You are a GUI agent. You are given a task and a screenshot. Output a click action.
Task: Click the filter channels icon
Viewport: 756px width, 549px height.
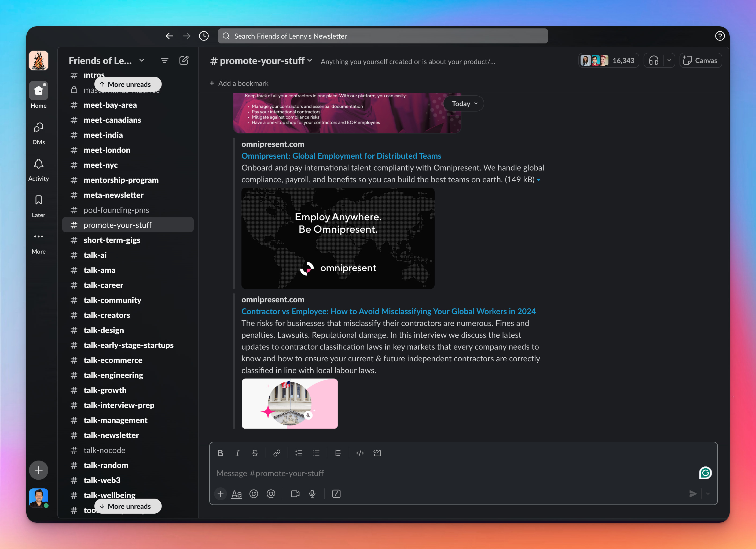click(x=165, y=61)
